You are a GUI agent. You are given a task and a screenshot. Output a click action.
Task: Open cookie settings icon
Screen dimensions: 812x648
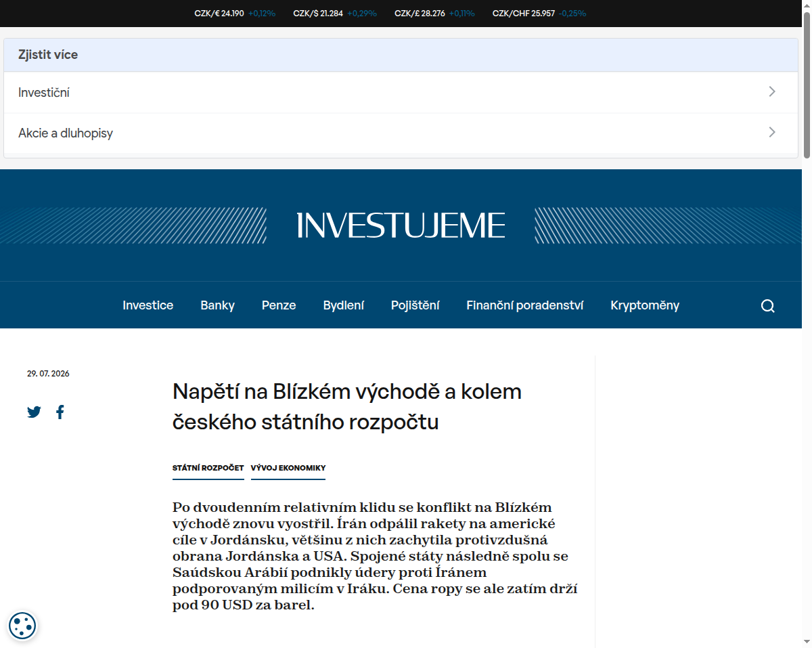tap(22, 625)
